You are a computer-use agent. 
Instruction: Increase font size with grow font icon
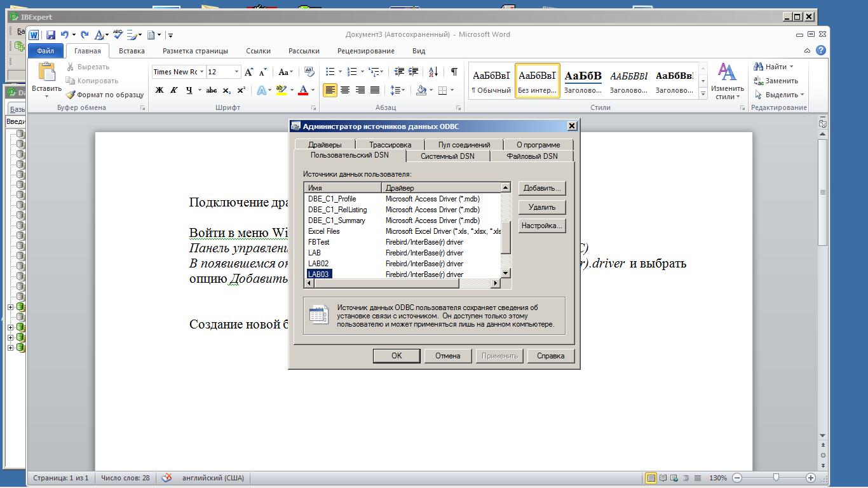[x=249, y=72]
